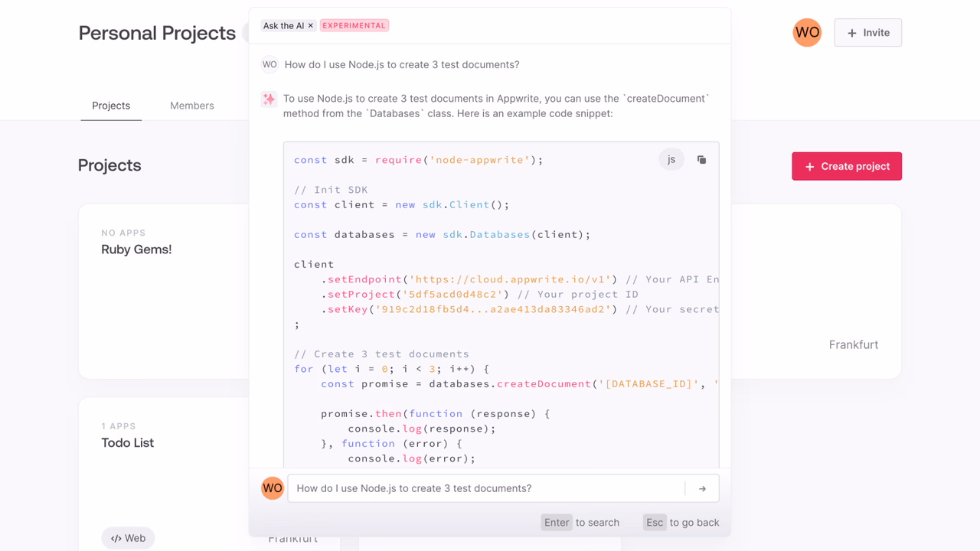This screenshot has height=551, width=980.
Task: Click the AI sparkle assistant icon
Action: pyautogui.click(x=269, y=99)
